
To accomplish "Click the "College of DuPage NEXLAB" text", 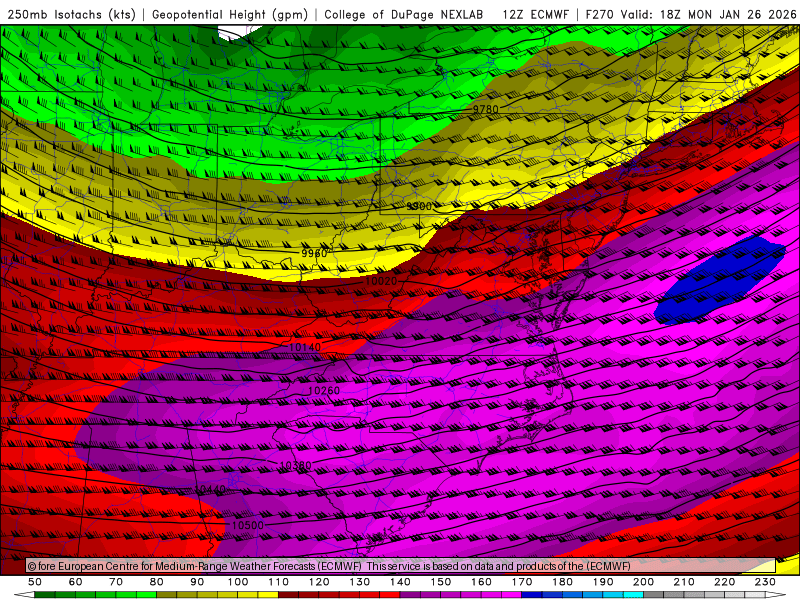I will [x=404, y=15].
